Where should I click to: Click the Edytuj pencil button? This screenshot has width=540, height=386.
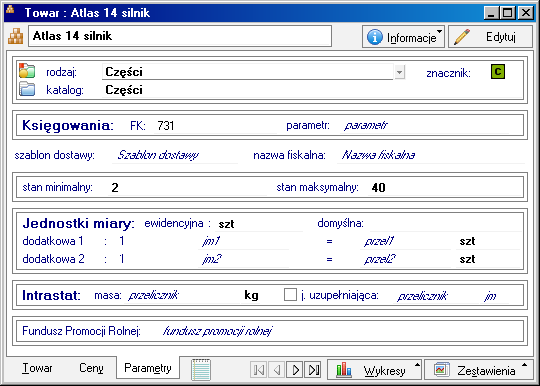pyautogui.click(x=490, y=36)
